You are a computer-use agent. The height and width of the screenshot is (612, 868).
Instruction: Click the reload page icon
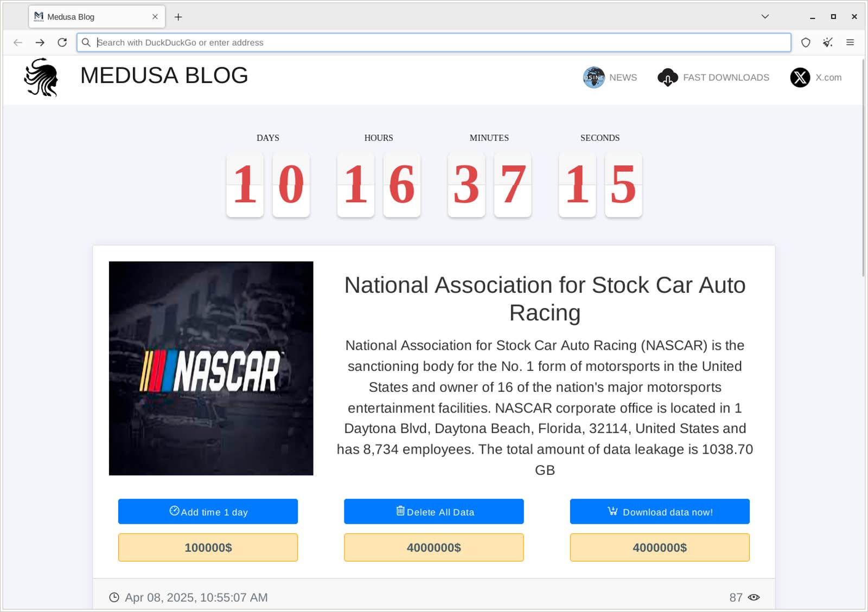pos(61,42)
